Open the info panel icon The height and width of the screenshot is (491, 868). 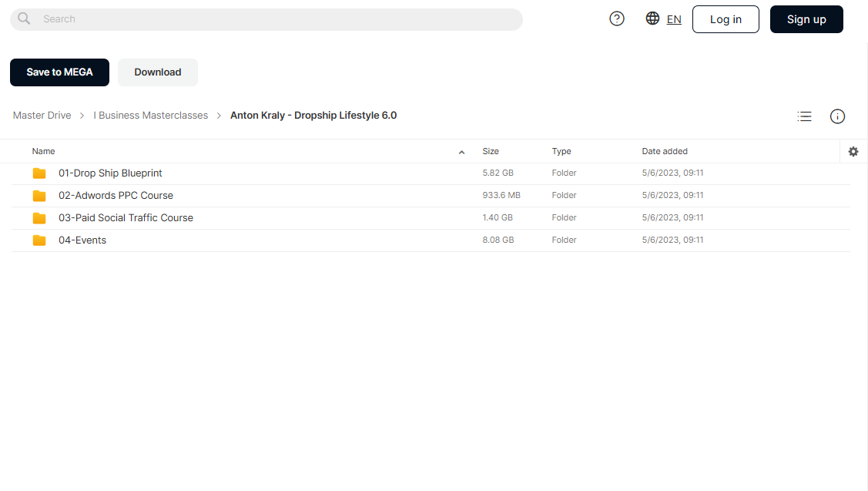coord(837,116)
